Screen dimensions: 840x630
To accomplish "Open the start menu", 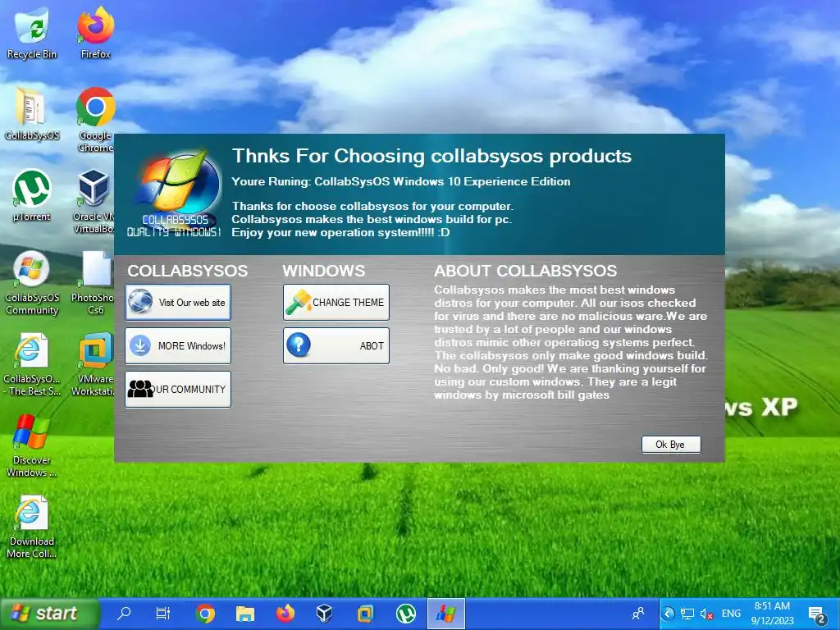I will (49, 614).
